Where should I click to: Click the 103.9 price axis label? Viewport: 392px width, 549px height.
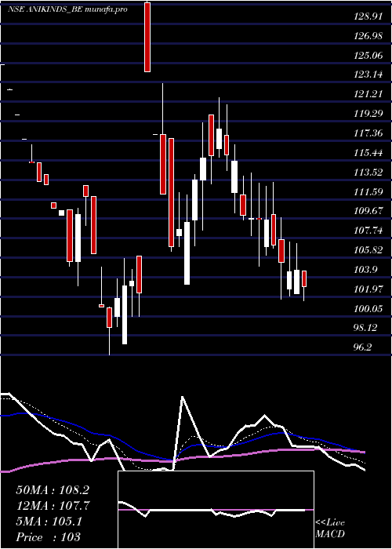click(x=365, y=270)
